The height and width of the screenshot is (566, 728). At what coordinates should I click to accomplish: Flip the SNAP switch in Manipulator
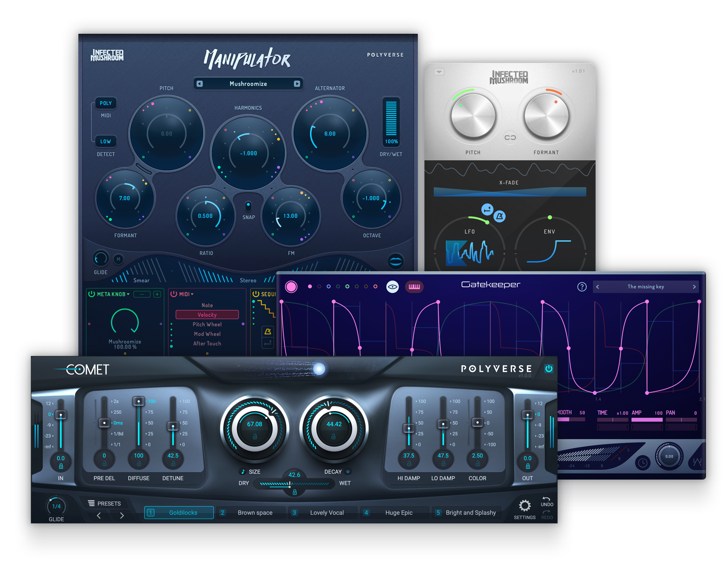(248, 206)
